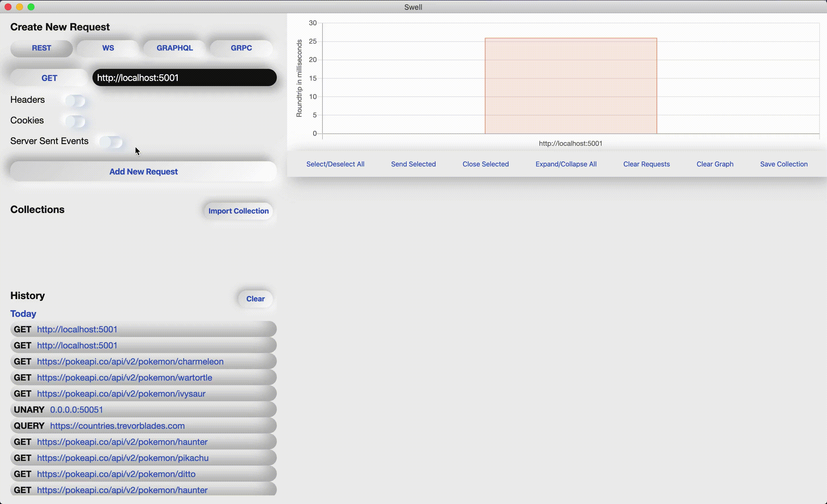Click Expand/Collapse All requests
This screenshot has height=504, width=827.
click(x=566, y=164)
